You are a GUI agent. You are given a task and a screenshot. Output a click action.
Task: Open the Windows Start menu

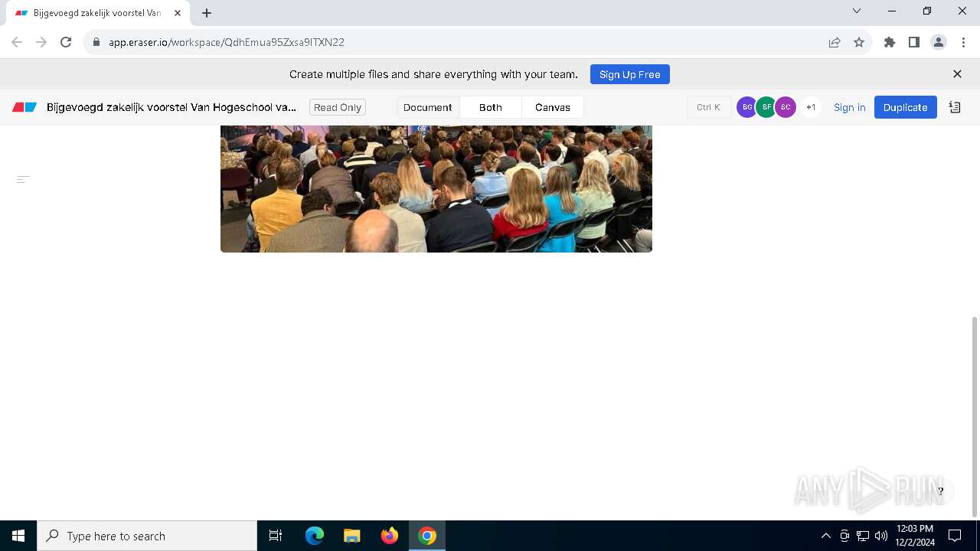[18, 536]
